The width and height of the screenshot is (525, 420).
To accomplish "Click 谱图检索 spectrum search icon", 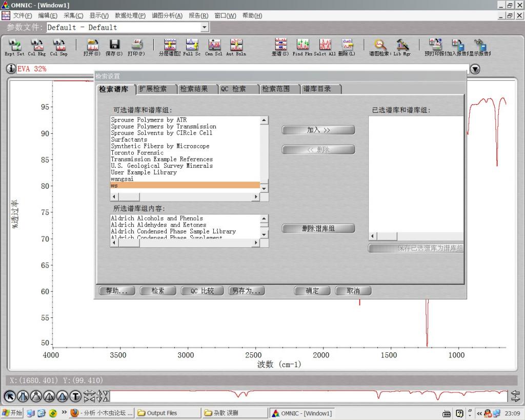I will (x=380, y=47).
